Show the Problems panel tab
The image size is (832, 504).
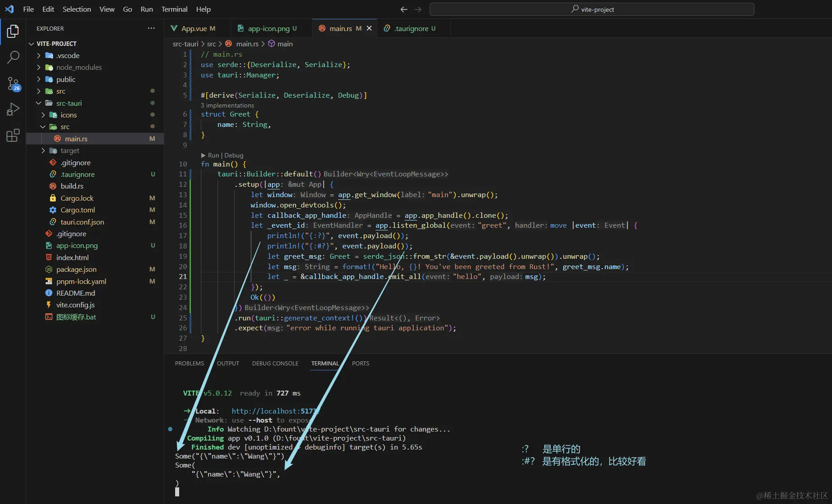190,364
